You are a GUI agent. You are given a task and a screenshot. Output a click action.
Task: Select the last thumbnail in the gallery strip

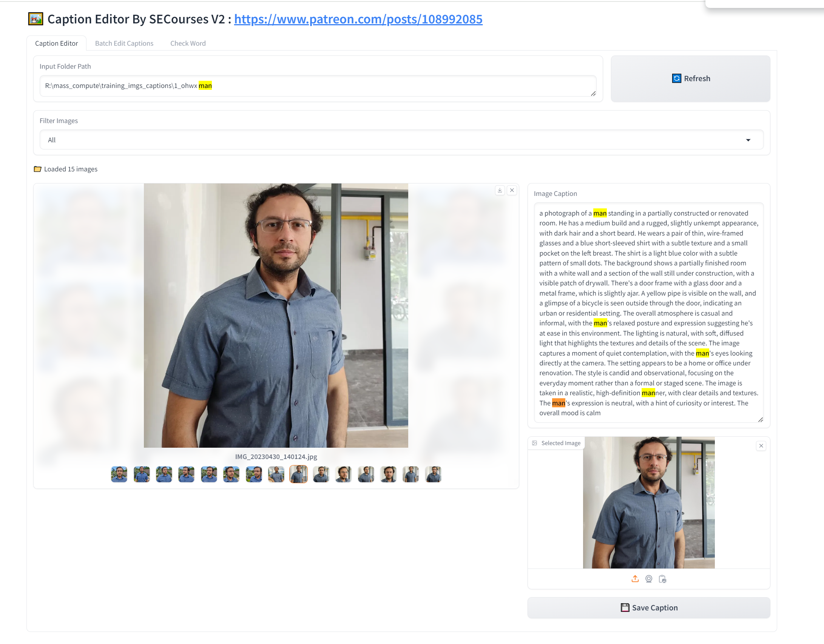[433, 474]
